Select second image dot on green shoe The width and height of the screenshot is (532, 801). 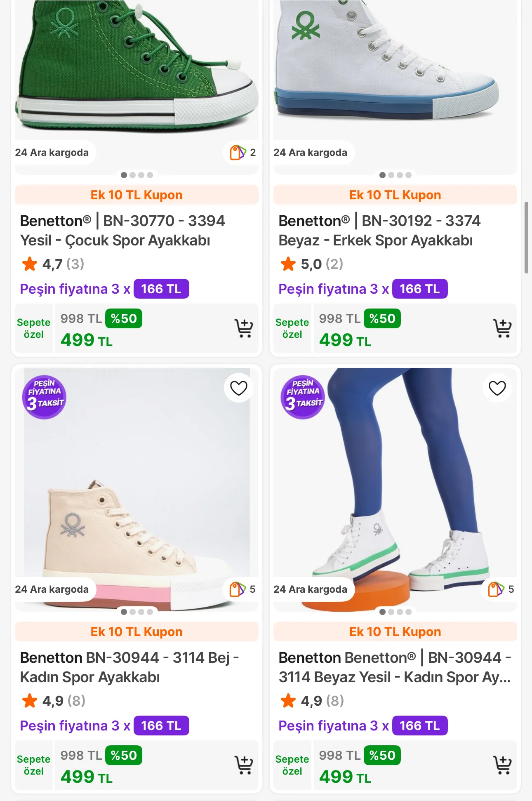click(x=133, y=175)
